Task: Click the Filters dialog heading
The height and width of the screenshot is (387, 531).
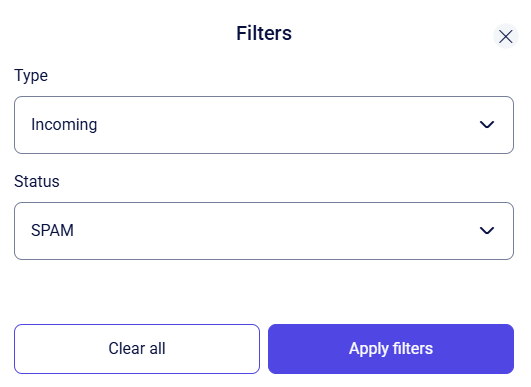Action: tap(264, 33)
